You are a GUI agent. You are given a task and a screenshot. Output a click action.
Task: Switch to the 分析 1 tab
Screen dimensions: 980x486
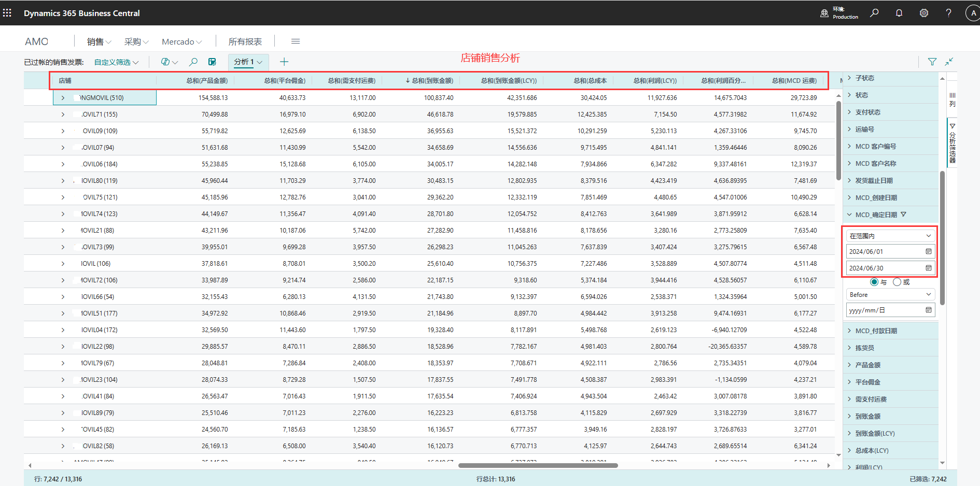(x=244, y=62)
